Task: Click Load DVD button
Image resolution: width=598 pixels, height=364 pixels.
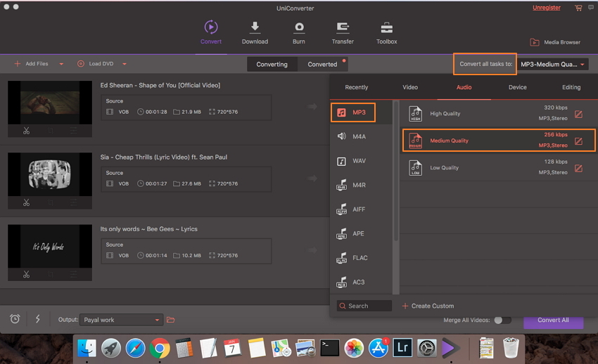Action: pos(96,63)
